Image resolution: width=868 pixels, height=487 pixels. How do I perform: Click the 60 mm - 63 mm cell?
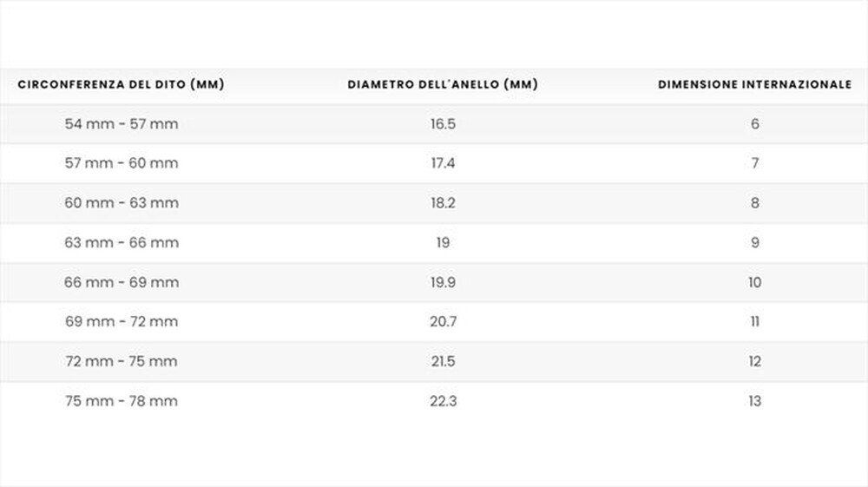[122, 203]
